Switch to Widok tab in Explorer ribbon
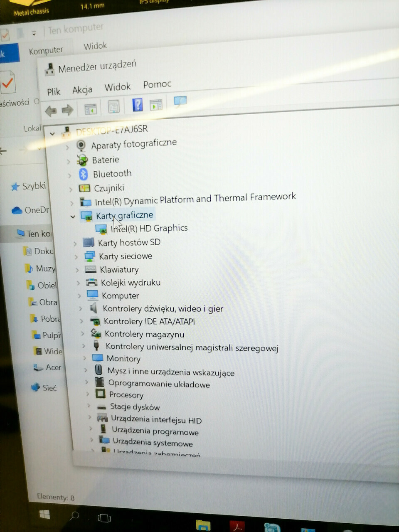Viewport: 399px width, 532px height. (x=95, y=46)
